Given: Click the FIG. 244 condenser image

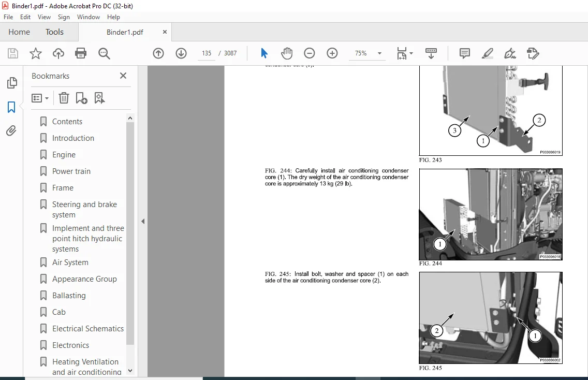Looking at the screenshot, I should pyautogui.click(x=491, y=214).
